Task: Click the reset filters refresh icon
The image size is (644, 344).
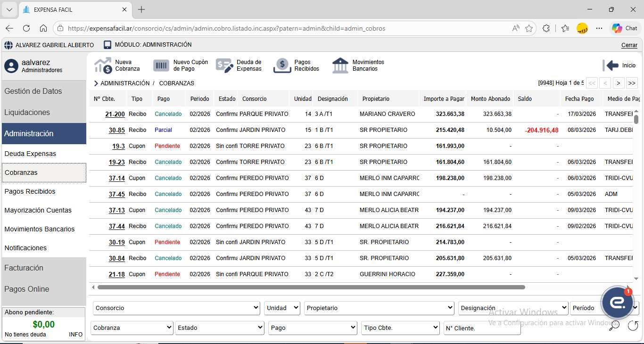Action: pos(633,325)
